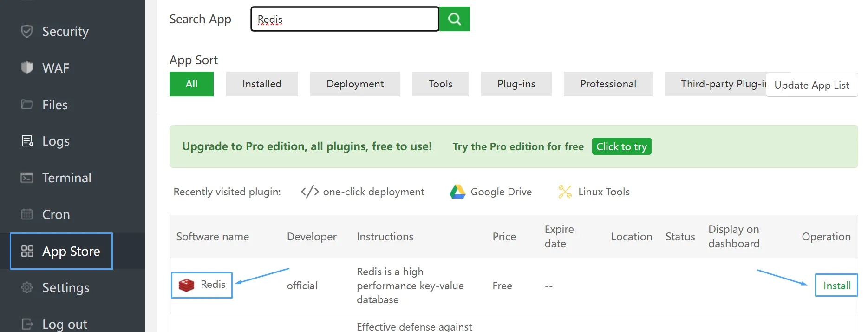The image size is (868, 332).
Task: Click the Location column header
Action: click(632, 237)
